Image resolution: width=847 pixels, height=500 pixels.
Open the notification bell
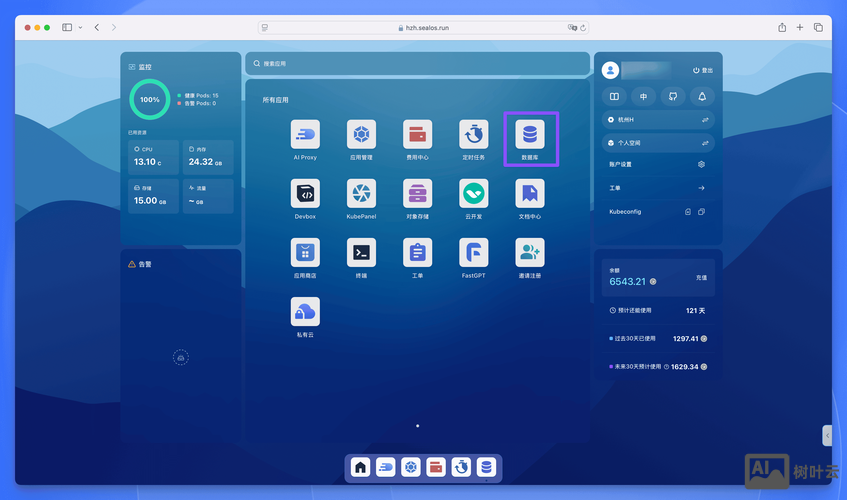pyautogui.click(x=702, y=97)
